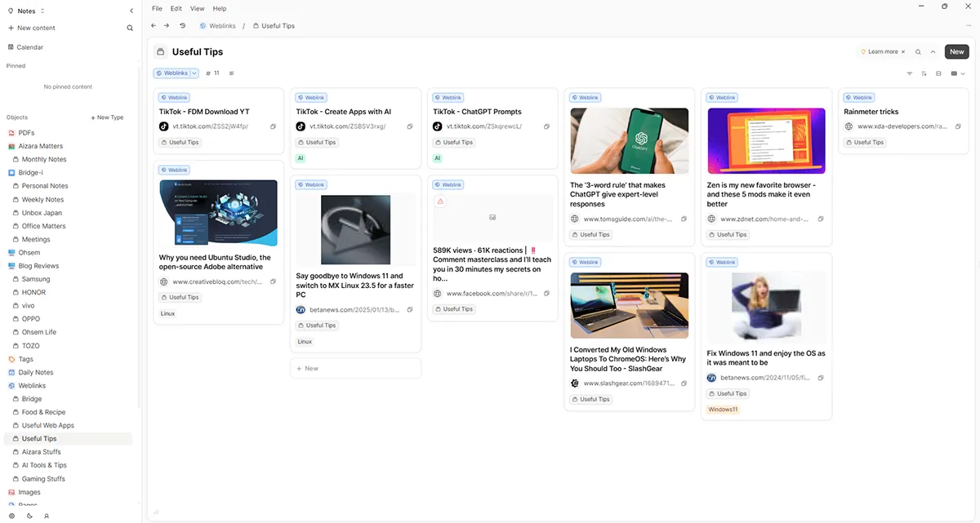The width and height of the screenshot is (980, 523).
Task: Open the View menu
Action: click(x=197, y=8)
